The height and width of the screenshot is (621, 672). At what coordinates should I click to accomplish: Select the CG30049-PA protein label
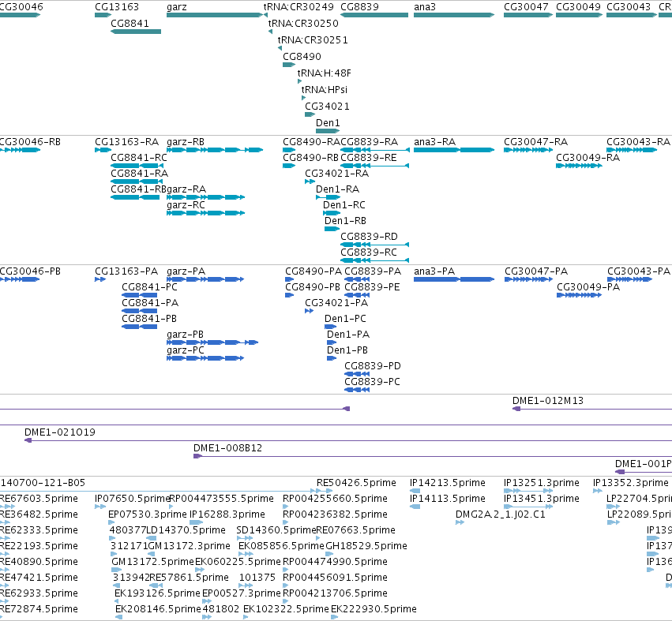(588, 287)
